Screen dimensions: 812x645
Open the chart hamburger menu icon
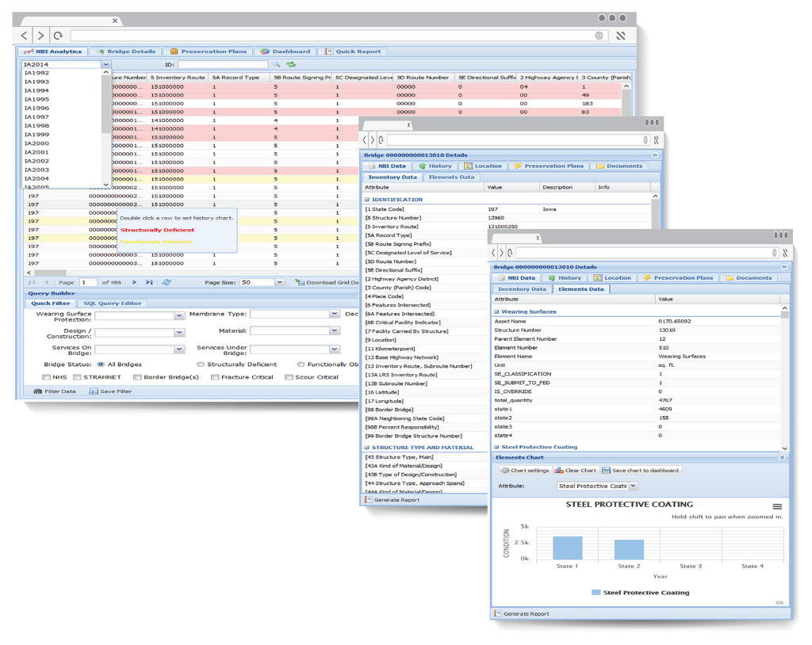point(777,506)
